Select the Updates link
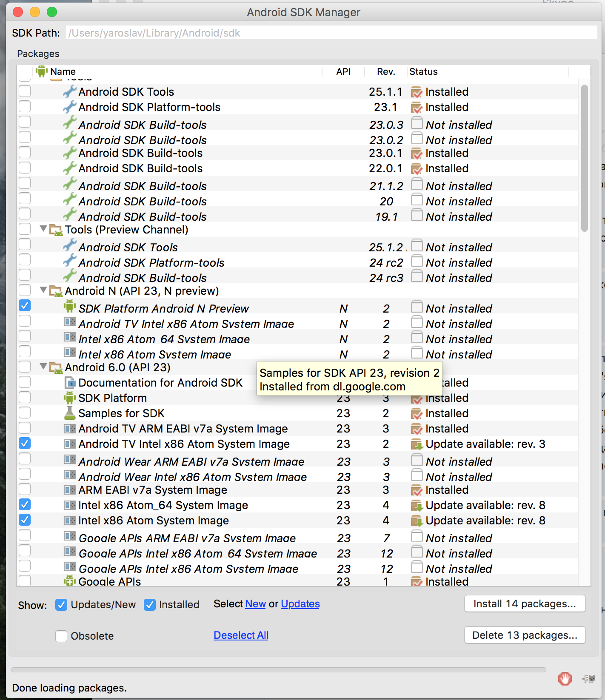605x700 pixels. pos(300,604)
